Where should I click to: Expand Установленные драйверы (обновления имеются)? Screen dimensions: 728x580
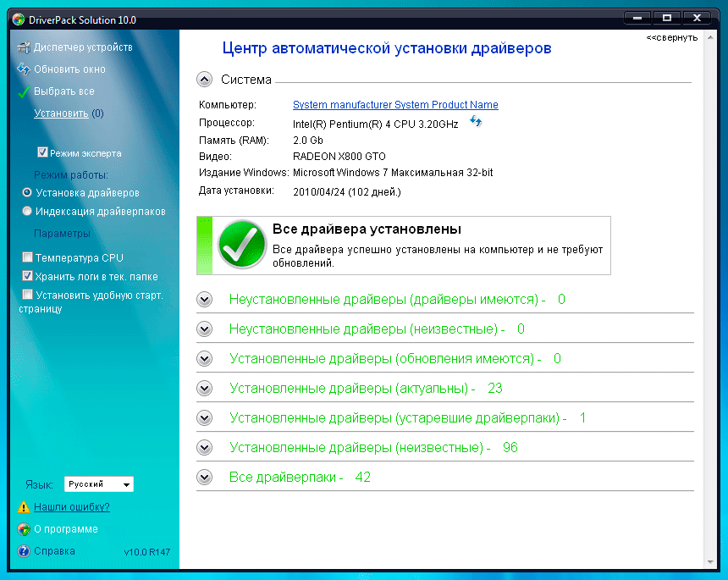coord(204,359)
